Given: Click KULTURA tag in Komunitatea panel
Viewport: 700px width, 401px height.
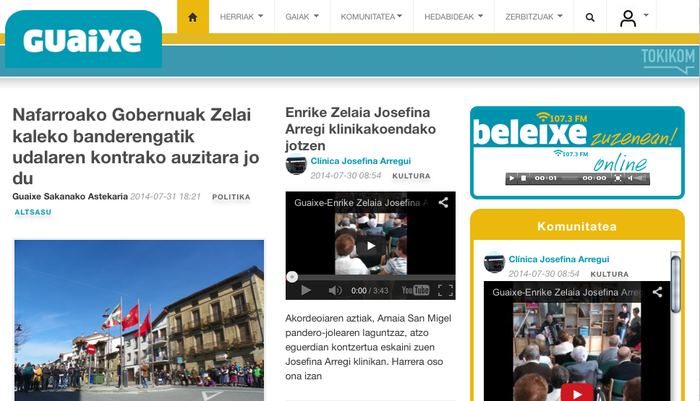Looking at the screenshot, I should click(609, 274).
